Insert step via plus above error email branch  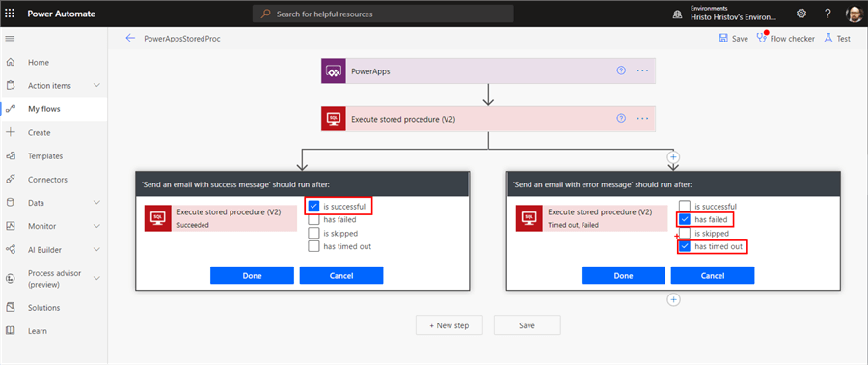tap(673, 156)
